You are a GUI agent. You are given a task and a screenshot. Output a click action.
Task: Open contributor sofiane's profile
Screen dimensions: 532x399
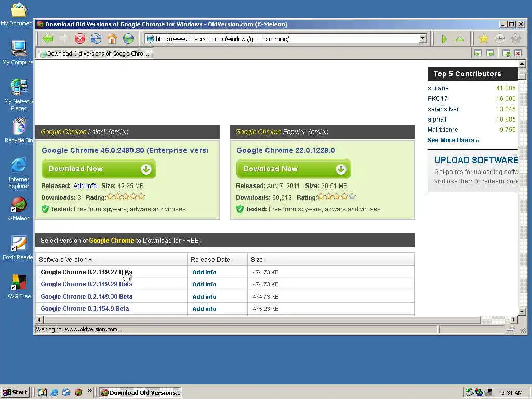438,88
